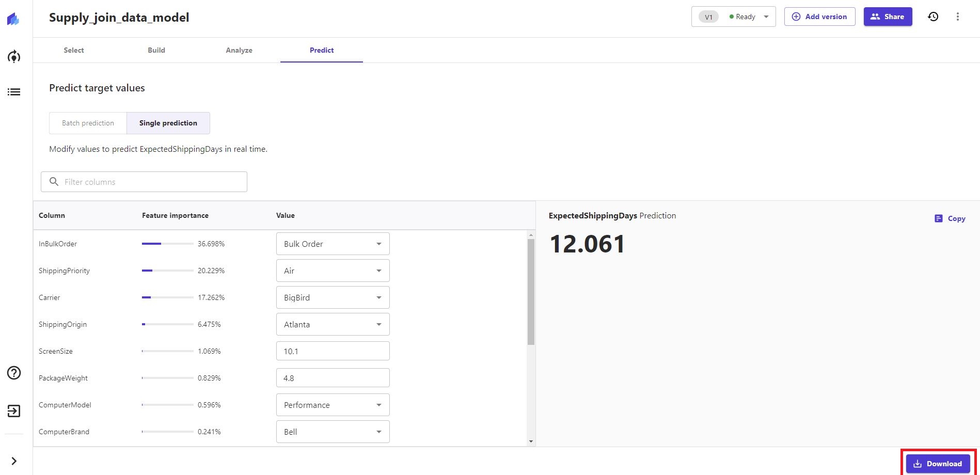The width and height of the screenshot is (980, 475).
Task: Open the ComputerModel Performance dropdown
Action: point(333,405)
